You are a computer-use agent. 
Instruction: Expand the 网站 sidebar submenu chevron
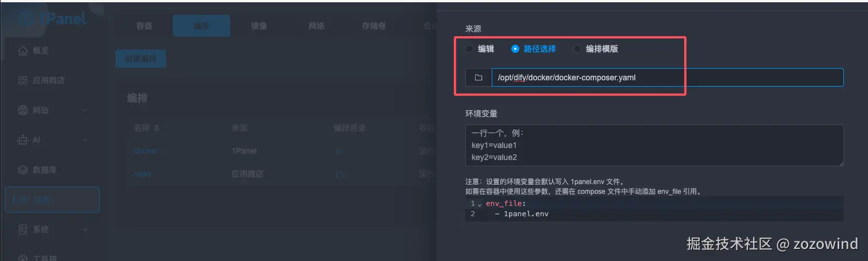pos(85,110)
